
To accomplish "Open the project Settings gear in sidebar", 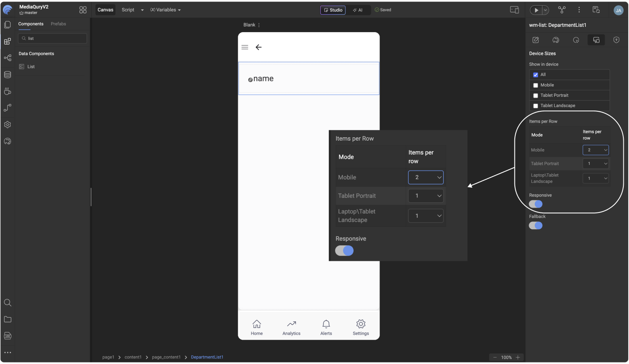I will click(7, 125).
